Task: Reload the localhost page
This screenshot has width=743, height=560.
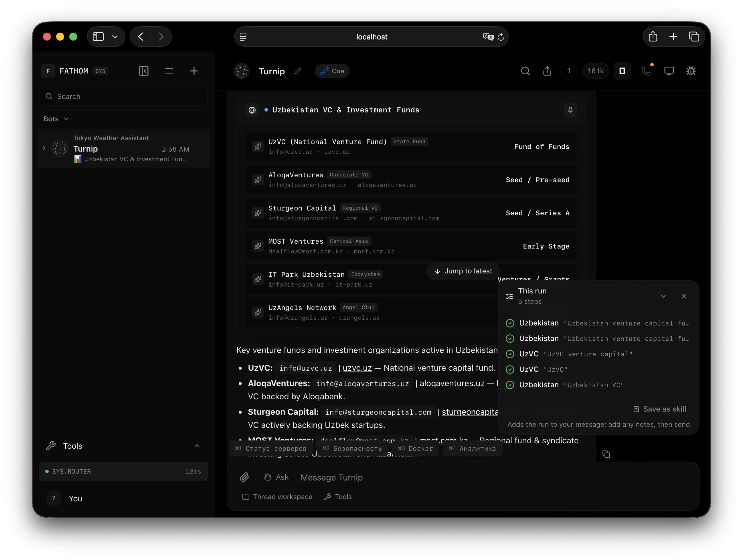Action: pos(501,37)
